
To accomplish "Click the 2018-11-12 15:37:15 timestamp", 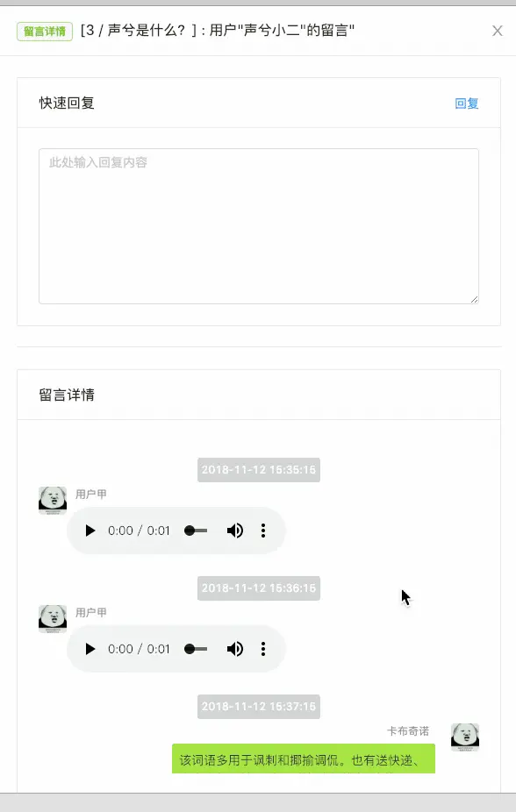I will tap(259, 707).
